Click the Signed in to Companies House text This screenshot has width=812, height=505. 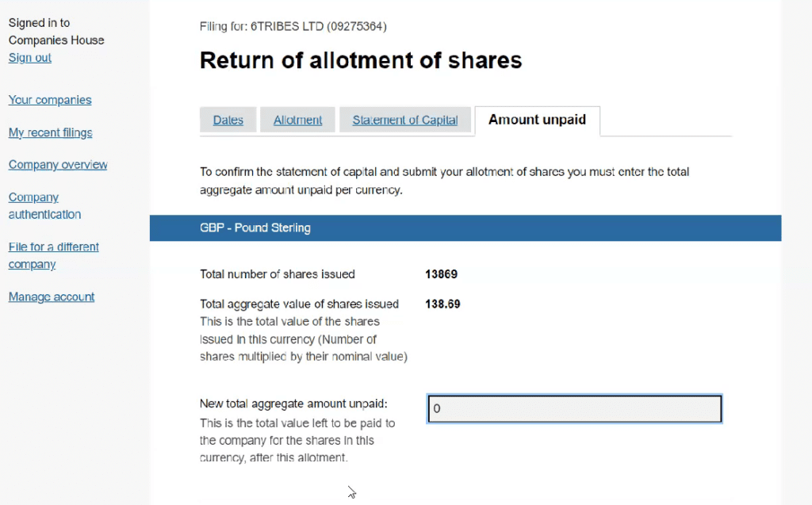click(56, 32)
